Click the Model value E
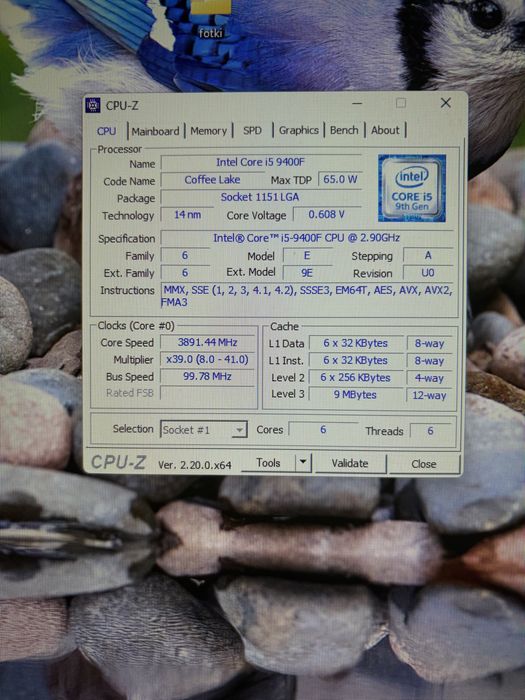This screenshot has width=525, height=700. pos(307,255)
